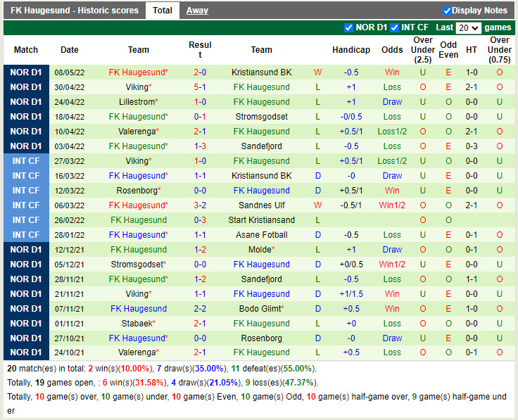This screenshot has width=518, height=420.
Task: Click Start Kristiansand team name
Action: (261, 220)
